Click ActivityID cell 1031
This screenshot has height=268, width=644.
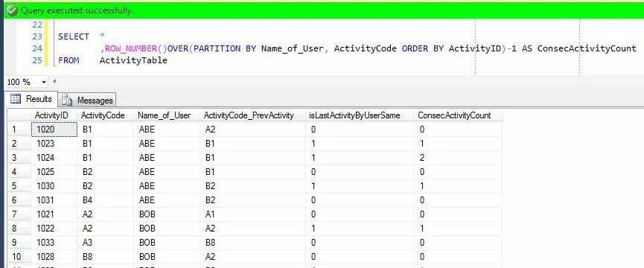coord(54,200)
